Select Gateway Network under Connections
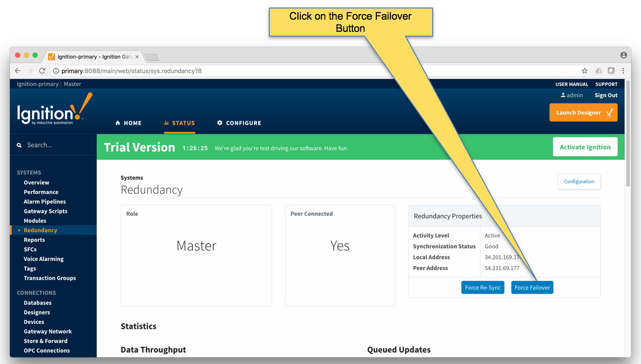 tap(48, 332)
